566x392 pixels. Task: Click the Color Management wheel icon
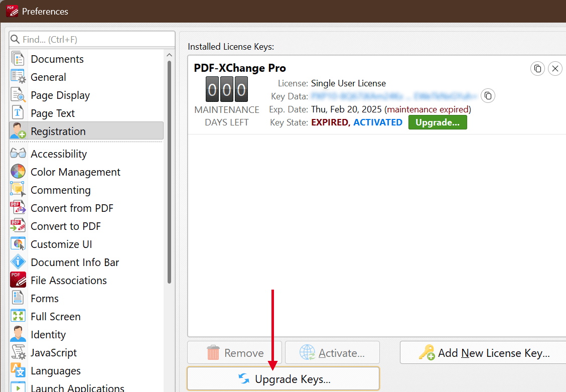click(18, 172)
